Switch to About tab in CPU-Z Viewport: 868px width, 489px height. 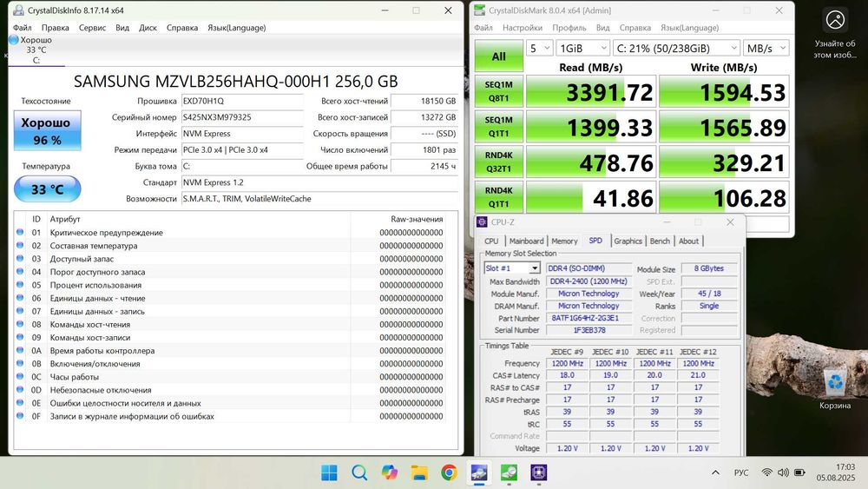click(688, 241)
